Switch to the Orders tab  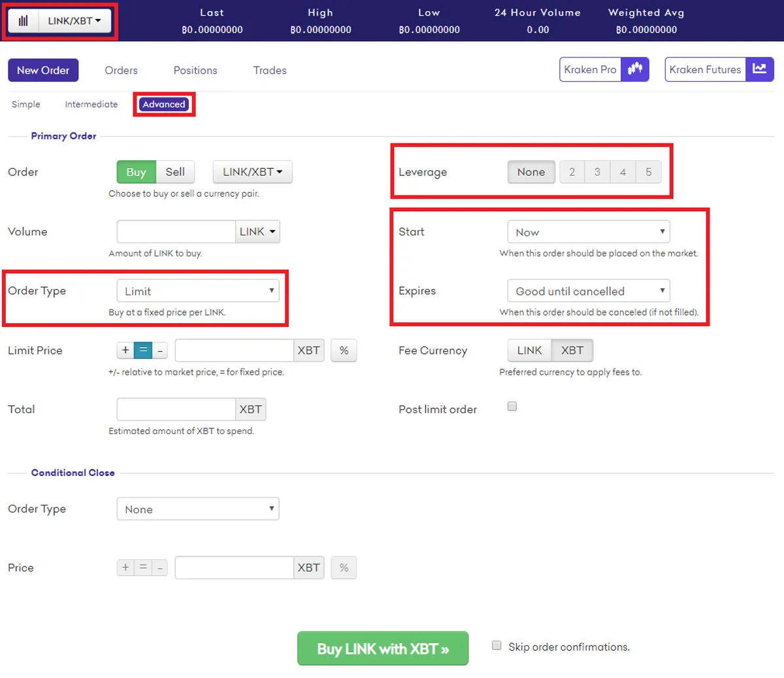pyautogui.click(x=122, y=70)
